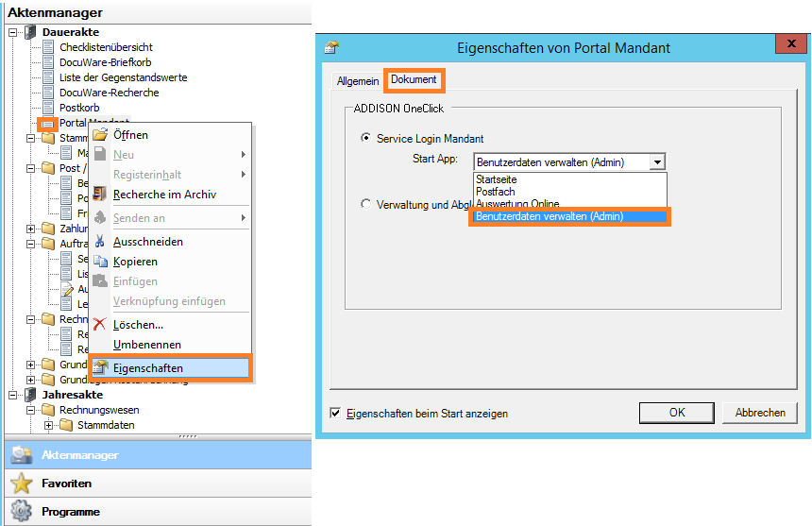Choose Öffnen from the context menu
Image resolution: width=812 pixels, height=526 pixels.
(x=170, y=135)
